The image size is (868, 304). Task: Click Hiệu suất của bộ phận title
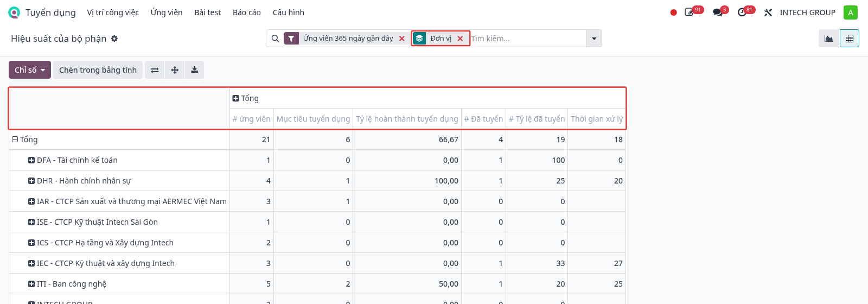tap(59, 39)
